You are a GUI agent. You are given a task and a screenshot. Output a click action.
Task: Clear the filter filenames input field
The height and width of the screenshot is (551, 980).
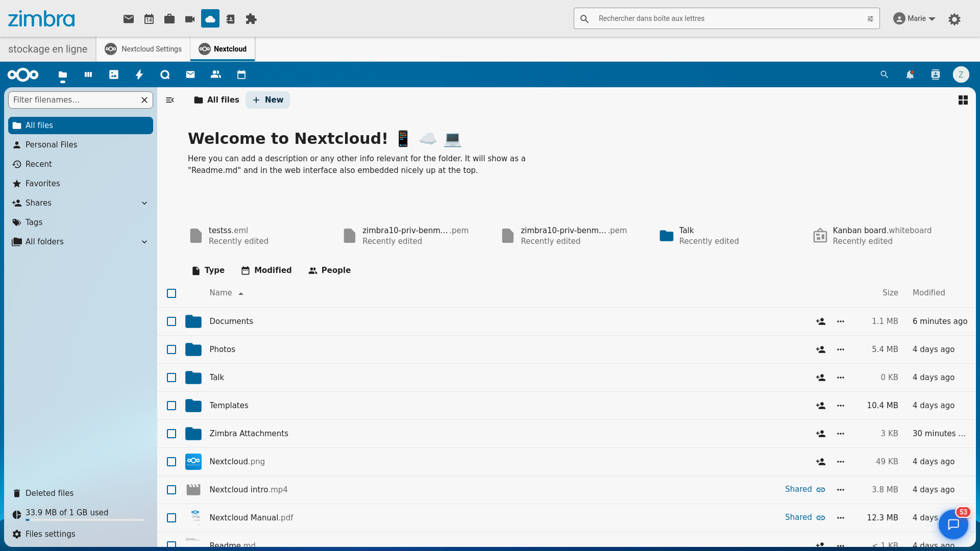pyautogui.click(x=144, y=100)
